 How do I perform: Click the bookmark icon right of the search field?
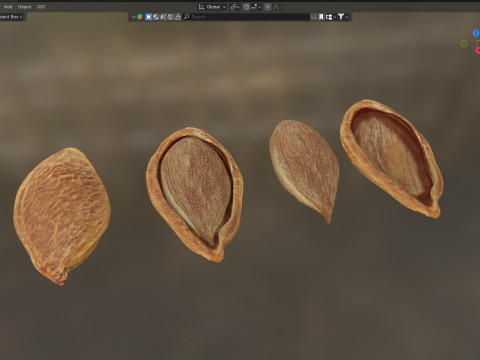pyautogui.click(x=321, y=17)
